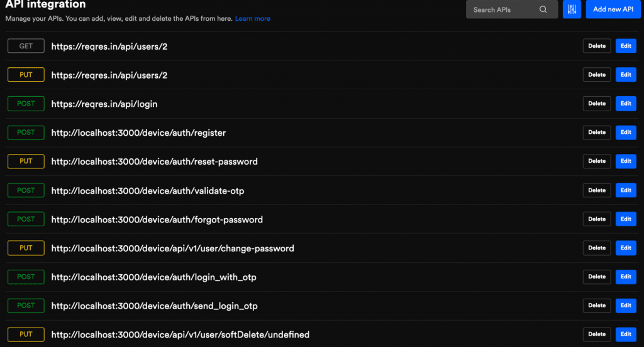Edit the validate-otp API entry
Viewport: 644px width, 347px height.
pos(626,190)
